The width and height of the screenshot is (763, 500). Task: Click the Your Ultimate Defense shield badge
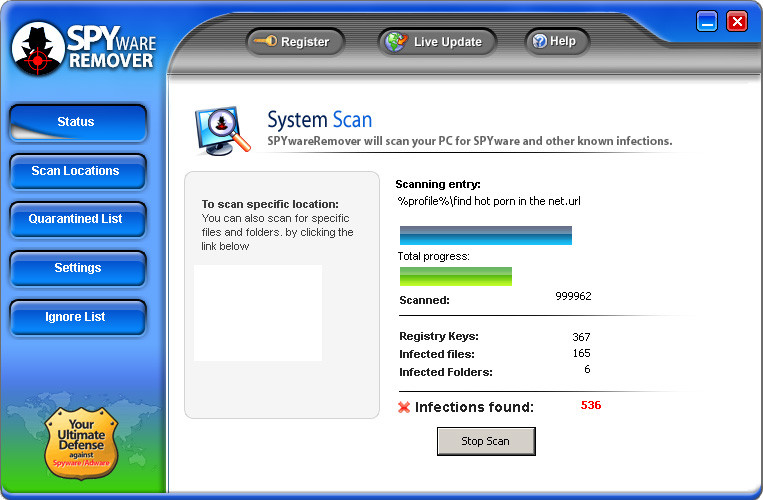pos(81,443)
